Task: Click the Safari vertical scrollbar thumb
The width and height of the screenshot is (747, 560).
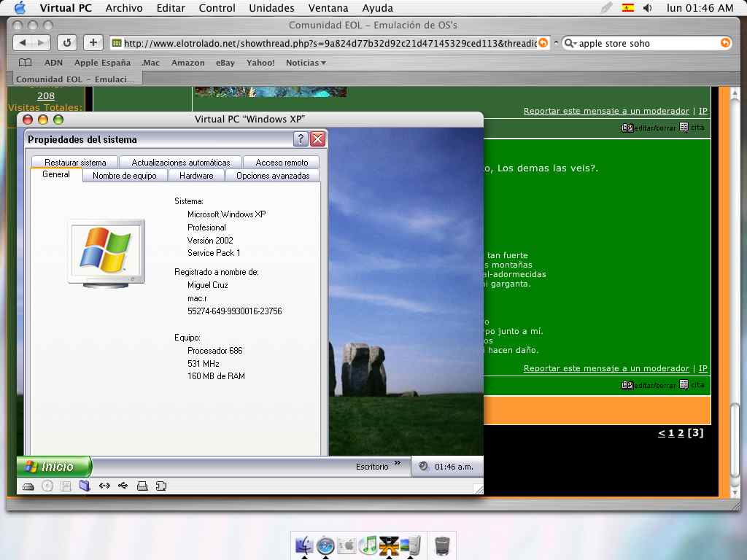Action: coord(735,439)
